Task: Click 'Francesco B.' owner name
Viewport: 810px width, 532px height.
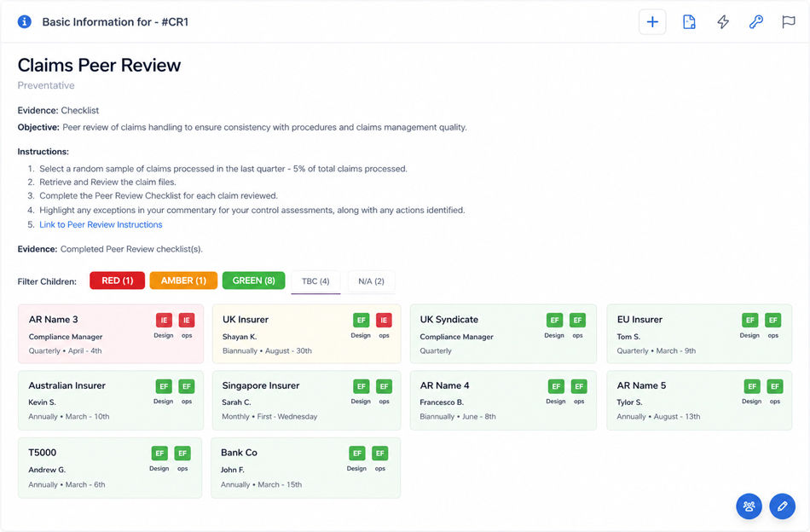Action: point(442,402)
